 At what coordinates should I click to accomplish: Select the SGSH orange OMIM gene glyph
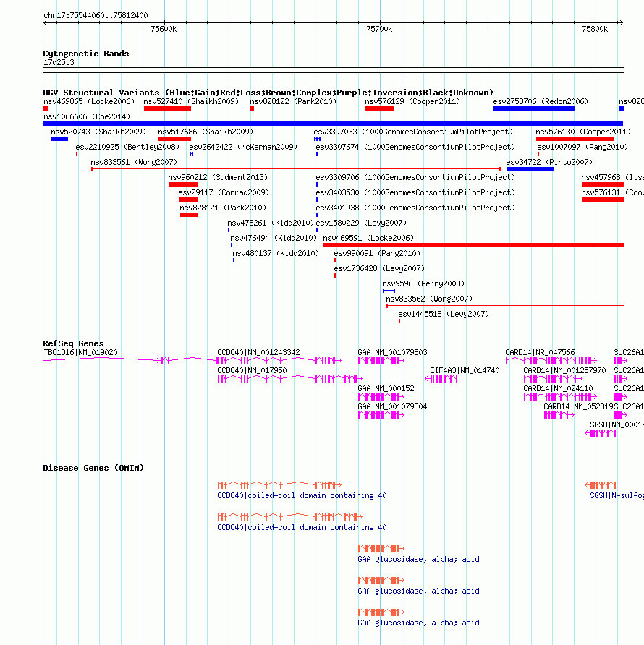[x=601, y=485]
